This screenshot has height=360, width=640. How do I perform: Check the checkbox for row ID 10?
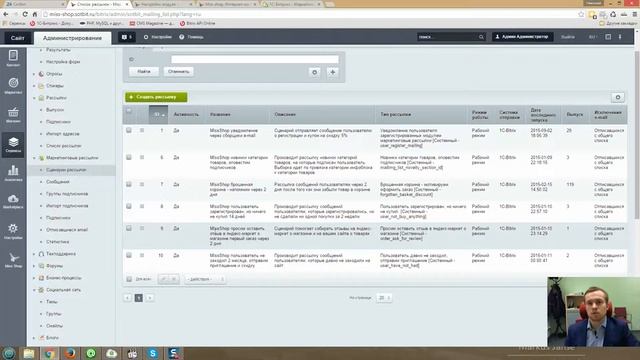(129, 256)
